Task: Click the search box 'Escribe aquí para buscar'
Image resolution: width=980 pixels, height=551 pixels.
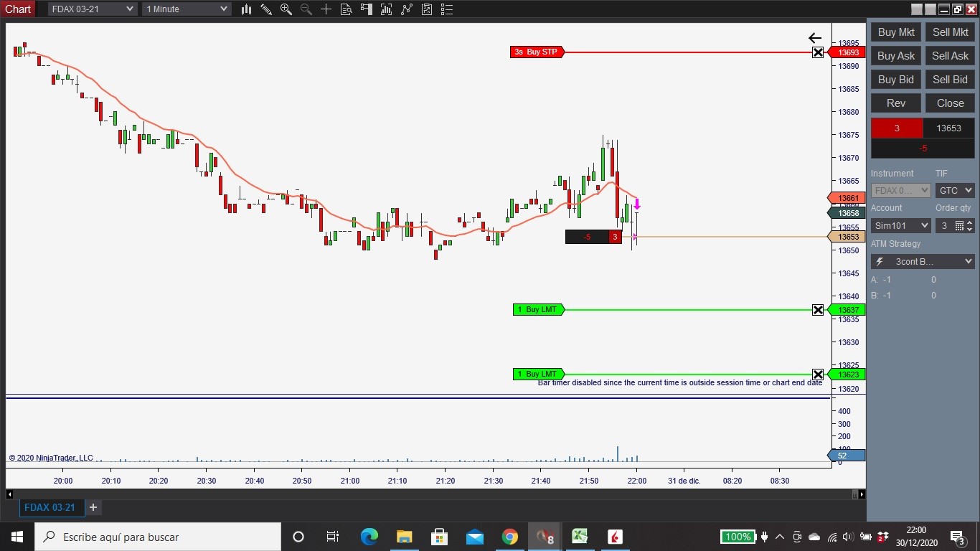Action: coord(157,537)
